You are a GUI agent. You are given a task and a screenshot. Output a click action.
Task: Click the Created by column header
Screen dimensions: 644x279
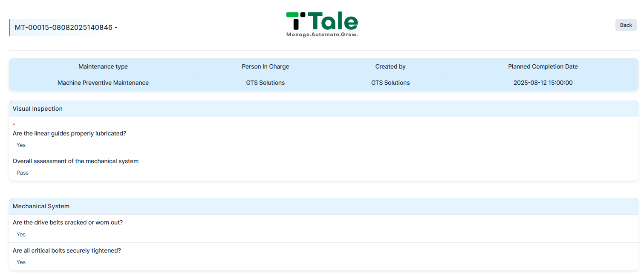point(390,66)
